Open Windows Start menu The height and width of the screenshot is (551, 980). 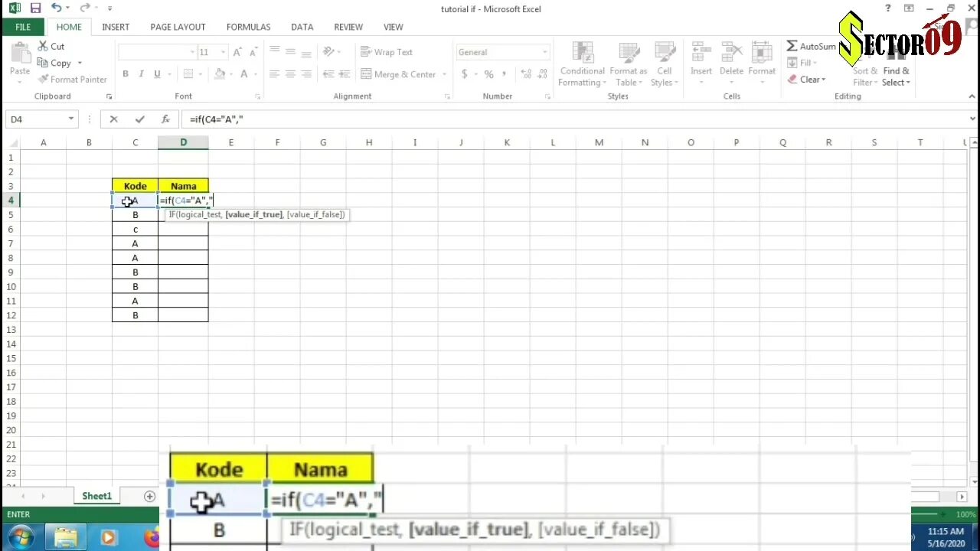20,538
